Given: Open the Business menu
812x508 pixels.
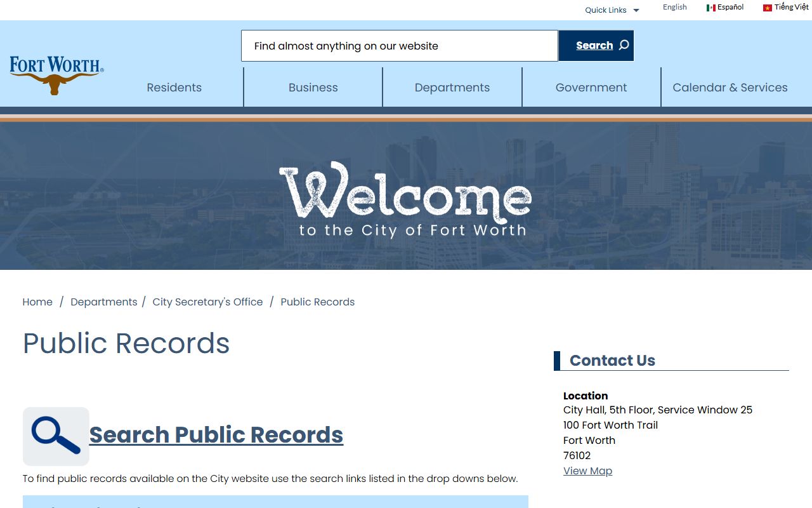Looking at the screenshot, I should point(313,88).
